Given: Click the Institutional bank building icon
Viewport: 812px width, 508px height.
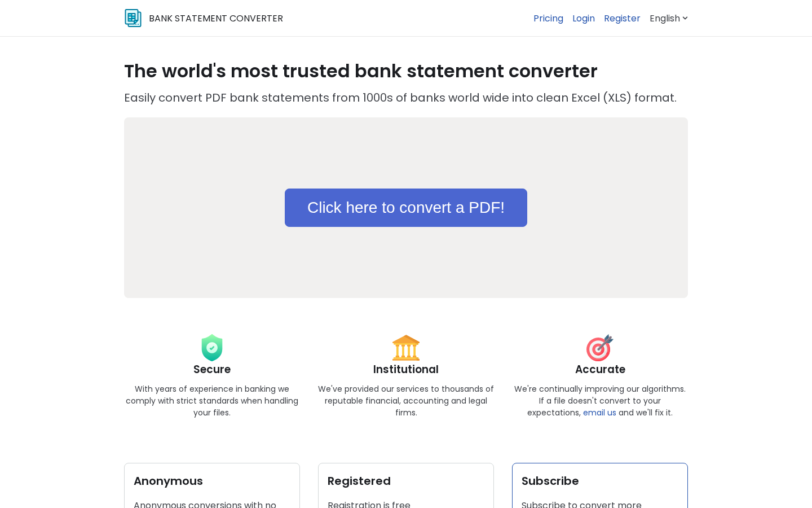Looking at the screenshot, I should pos(406,348).
